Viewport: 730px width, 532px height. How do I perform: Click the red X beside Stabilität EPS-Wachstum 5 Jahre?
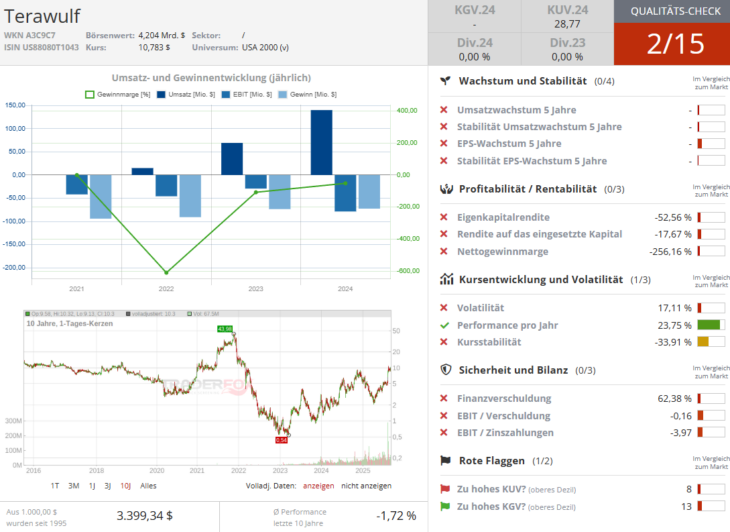coord(444,161)
